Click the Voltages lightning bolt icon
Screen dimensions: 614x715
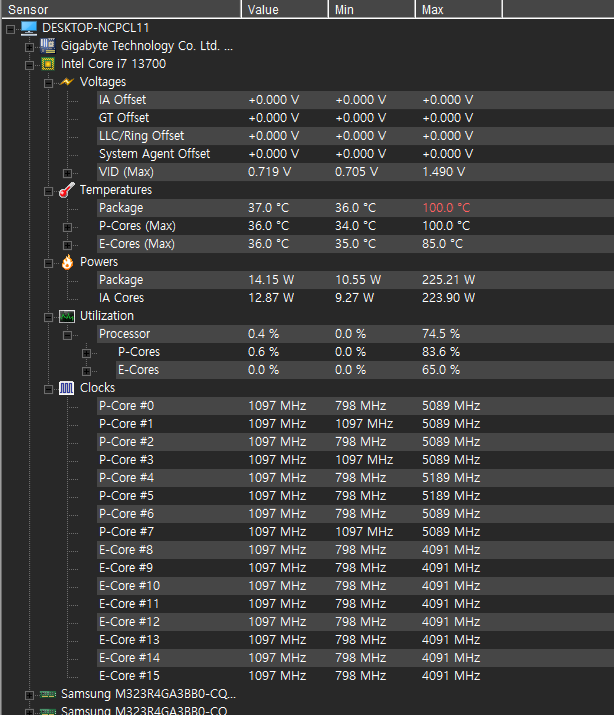pos(67,82)
